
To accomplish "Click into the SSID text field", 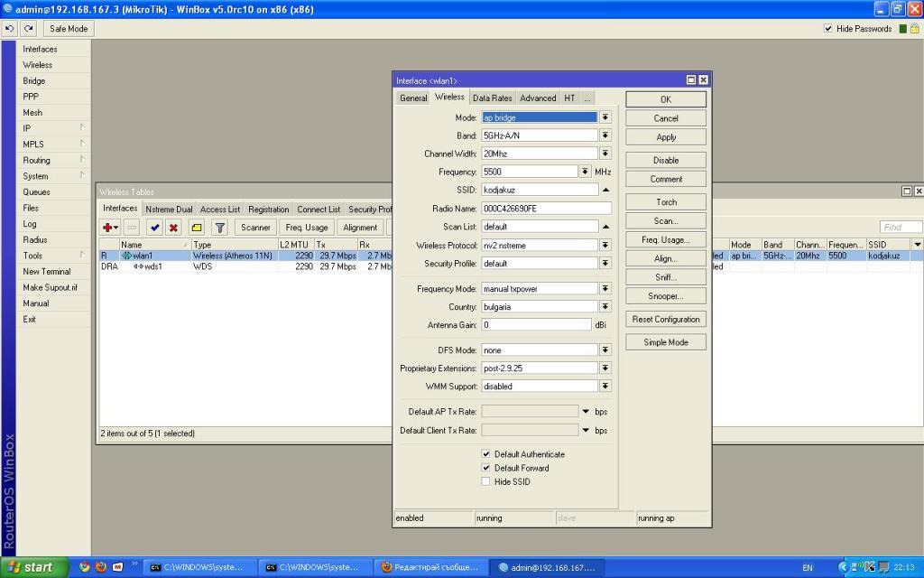I will tap(540, 190).
